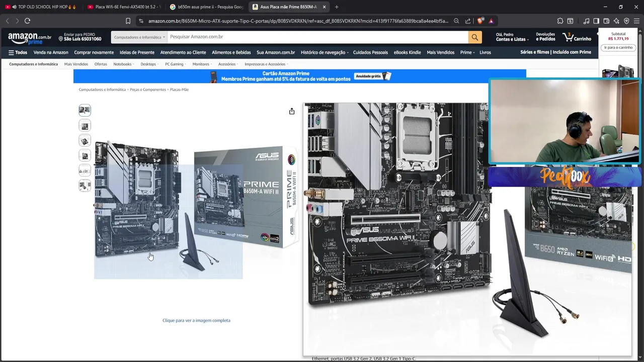
Task: Expand Histórico de navegação dropdown
Action: coord(325,52)
